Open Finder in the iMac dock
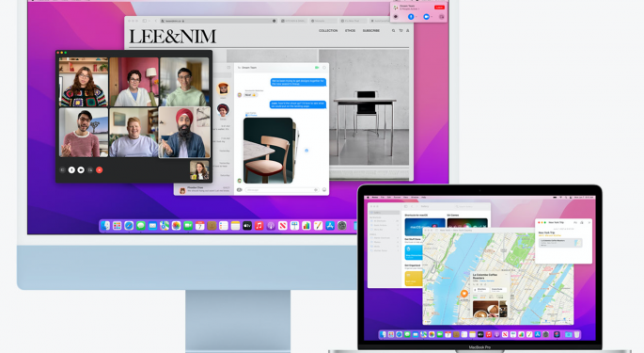The image size is (644, 353). pos(105,226)
